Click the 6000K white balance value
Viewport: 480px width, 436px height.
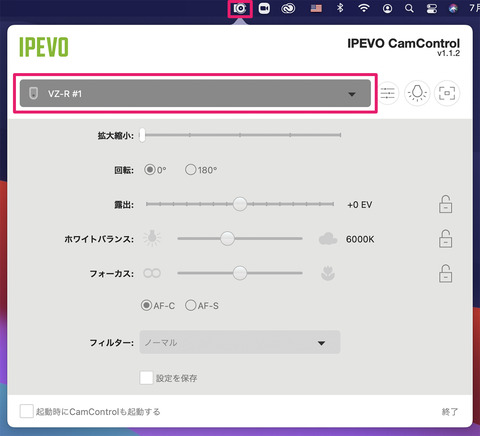(360, 239)
